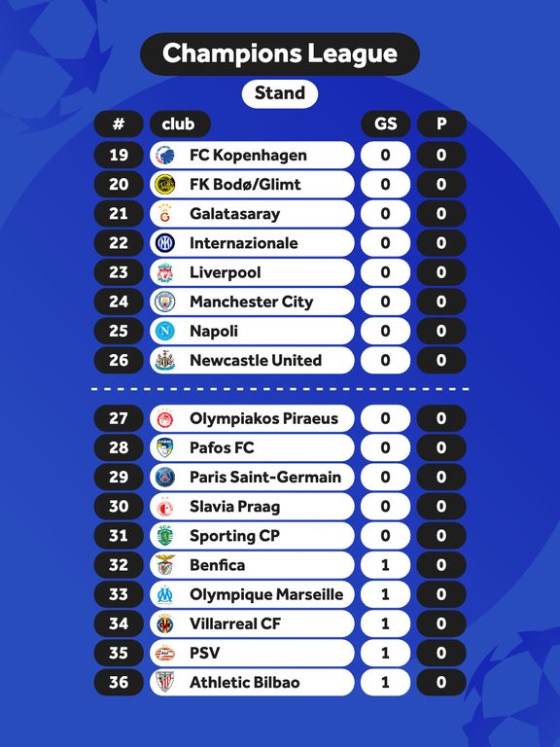Click rank number 27 badge
Viewport: 560px width, 747px height.
coord(119,419)
